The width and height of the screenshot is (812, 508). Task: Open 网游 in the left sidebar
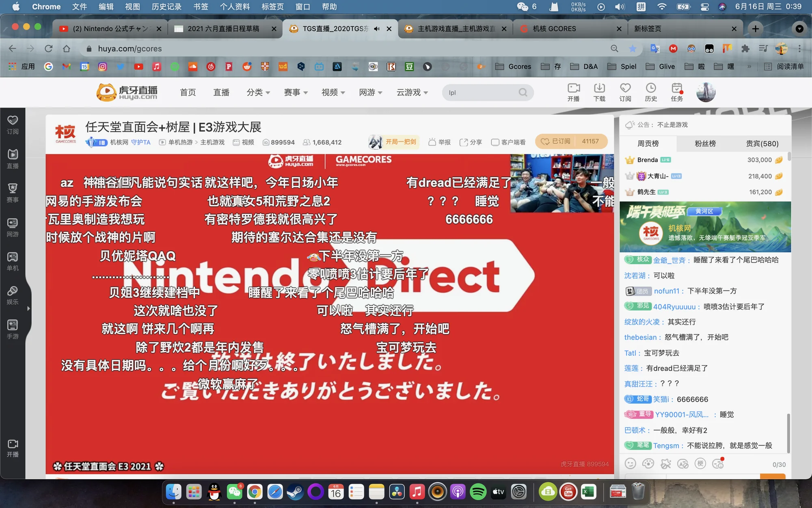13,227
